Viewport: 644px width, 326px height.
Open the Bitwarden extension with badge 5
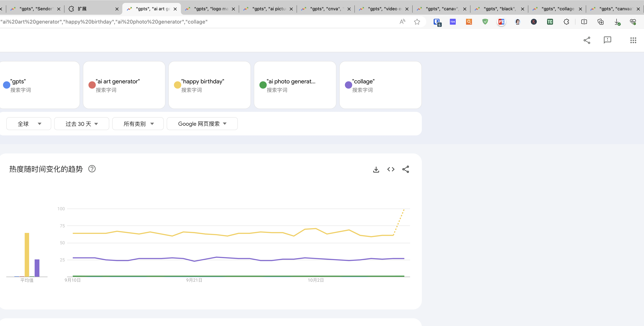[437, 22]
